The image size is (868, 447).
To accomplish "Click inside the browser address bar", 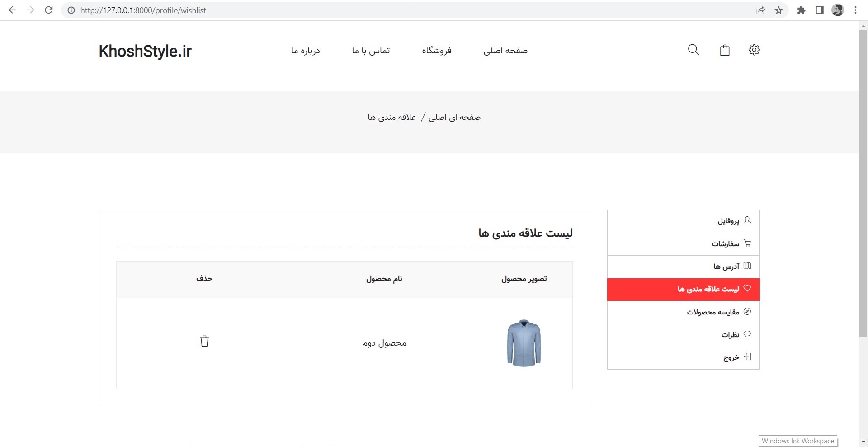I will coord(181,10).
